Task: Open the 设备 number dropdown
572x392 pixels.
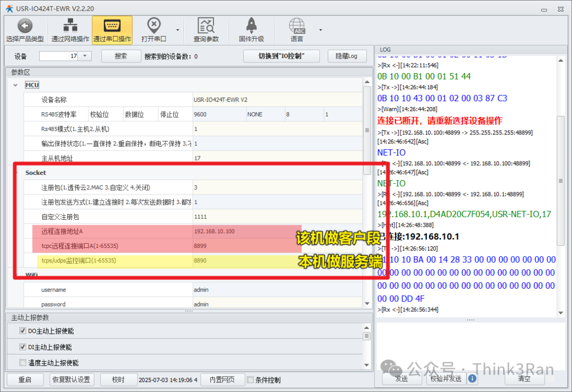Action: click(86, 56)
